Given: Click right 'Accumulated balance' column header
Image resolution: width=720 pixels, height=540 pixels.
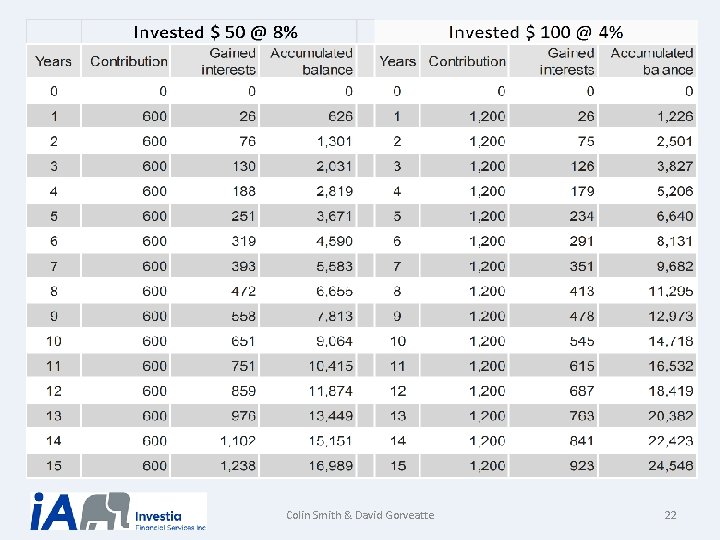Looking at the screenshot, I should tap(651, 61).
